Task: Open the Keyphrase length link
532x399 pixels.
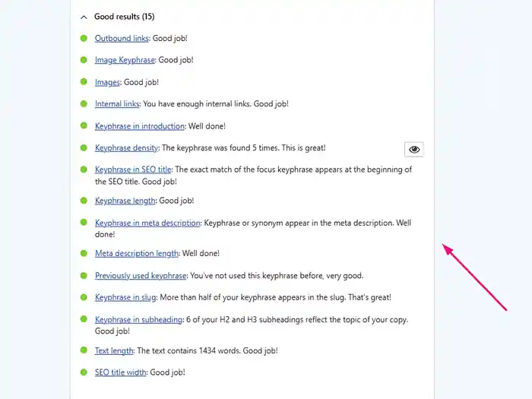Action: [125, 201]
